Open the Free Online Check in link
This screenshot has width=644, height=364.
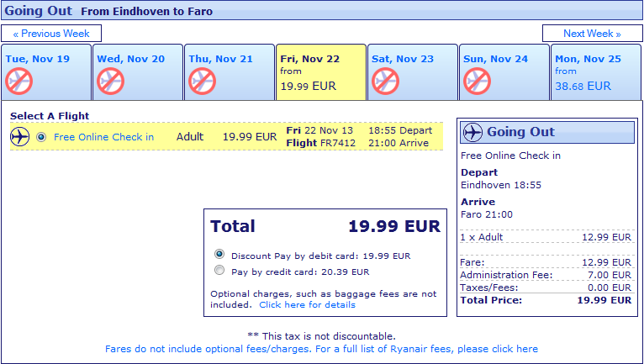[103, 137]
